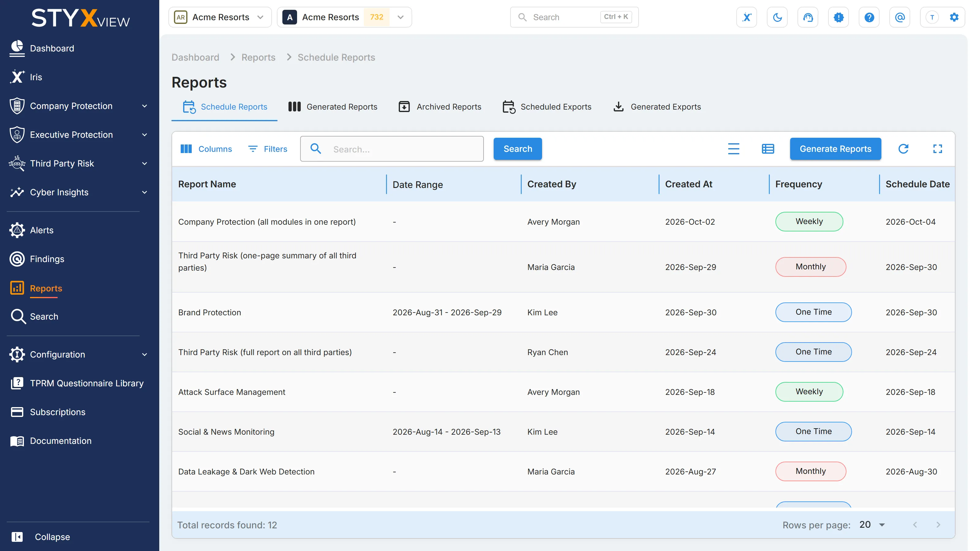Refresh the reports table
980x551 pixels.
pos(903,149)
